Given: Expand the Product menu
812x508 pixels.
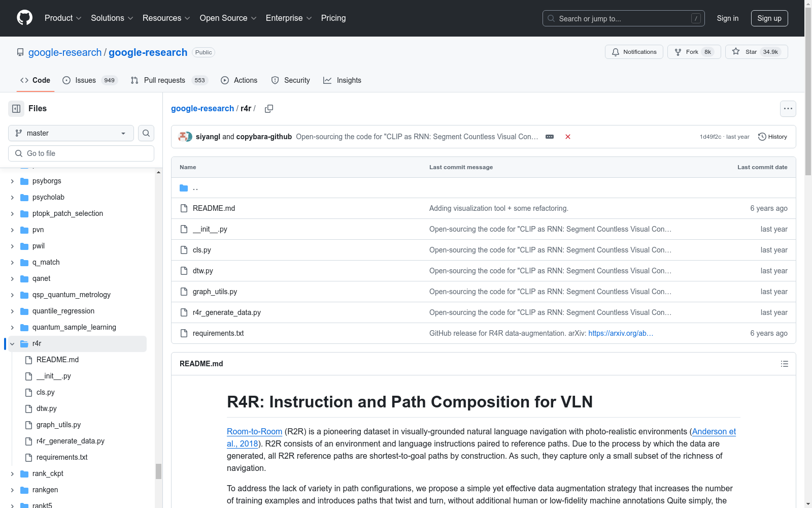Looking at the screenshot, I should coord(63,18).
